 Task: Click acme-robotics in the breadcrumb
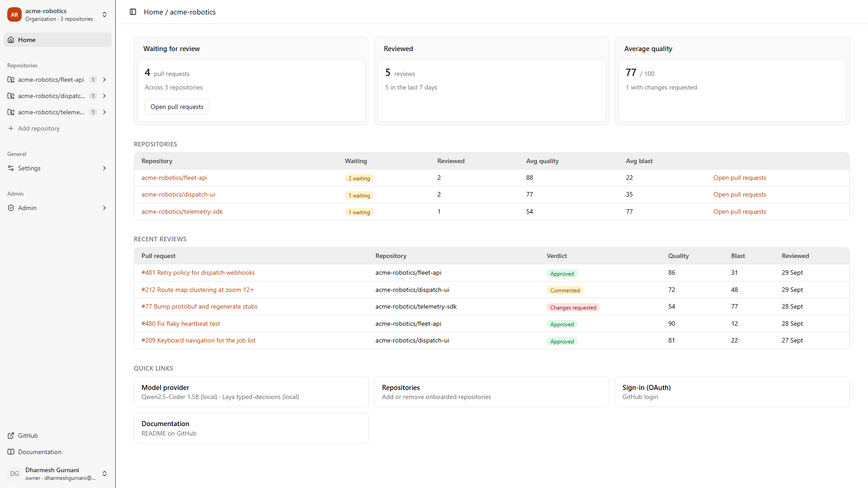click(193, 12)
